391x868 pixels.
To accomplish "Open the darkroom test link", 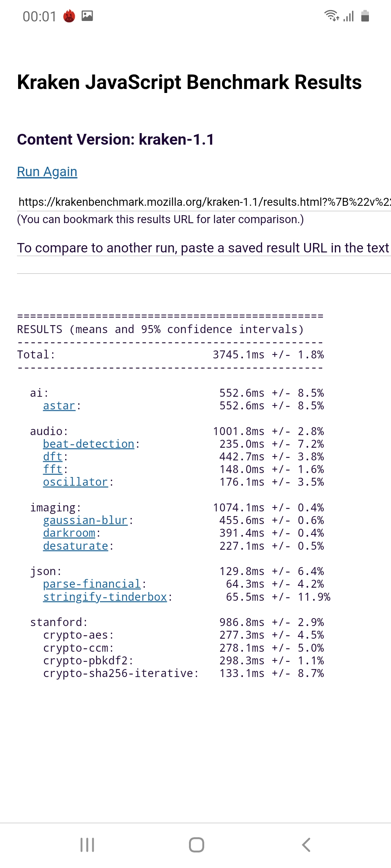I will pos(69,533).
